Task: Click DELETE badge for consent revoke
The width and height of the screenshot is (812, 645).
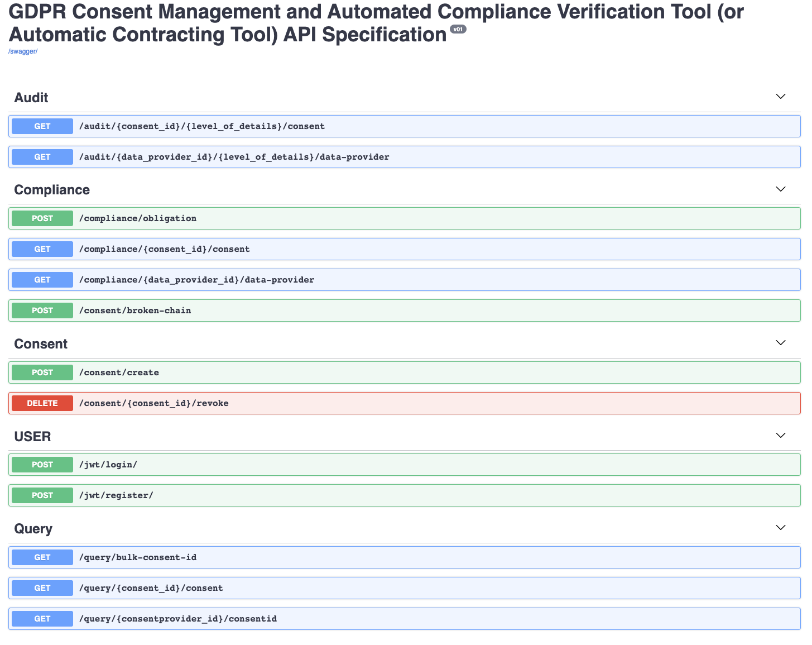Action: point(42,403)
